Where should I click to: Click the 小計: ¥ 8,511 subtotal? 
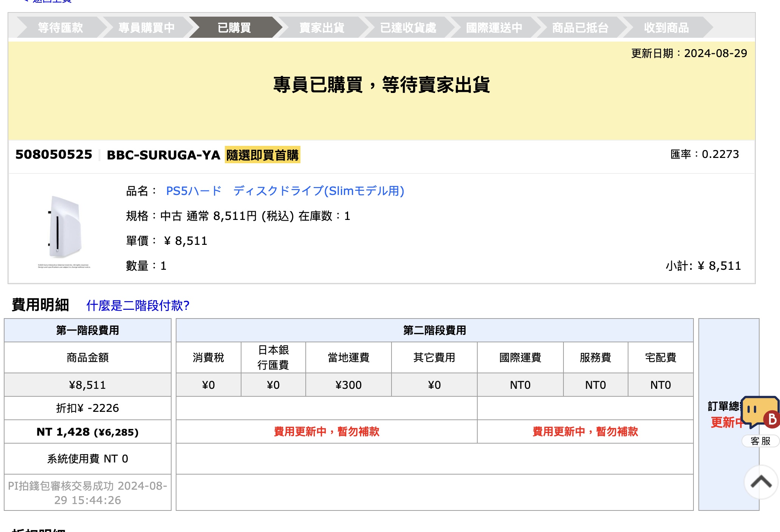click(703, 266)
